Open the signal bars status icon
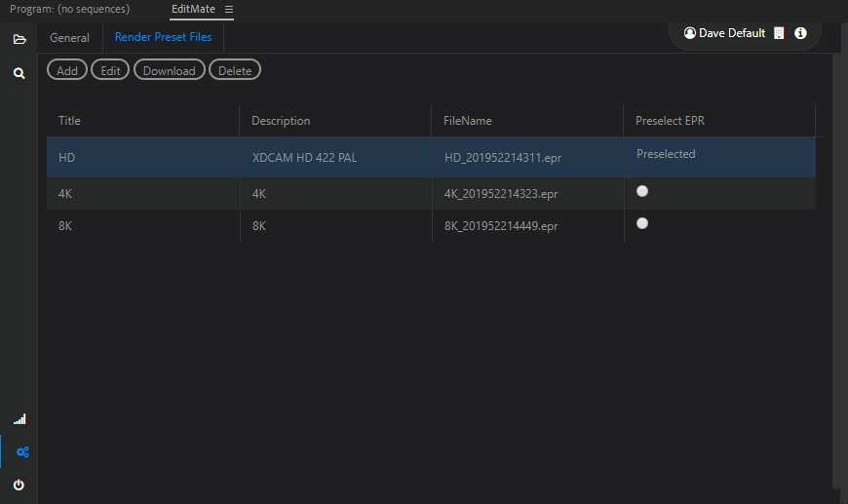 tap(19, 419)
